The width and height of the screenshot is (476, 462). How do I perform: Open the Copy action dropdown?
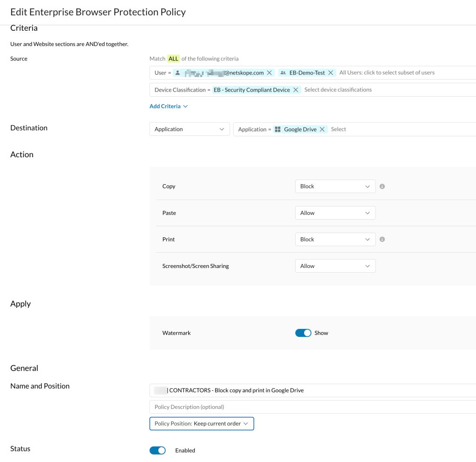[x=335, y=187]
